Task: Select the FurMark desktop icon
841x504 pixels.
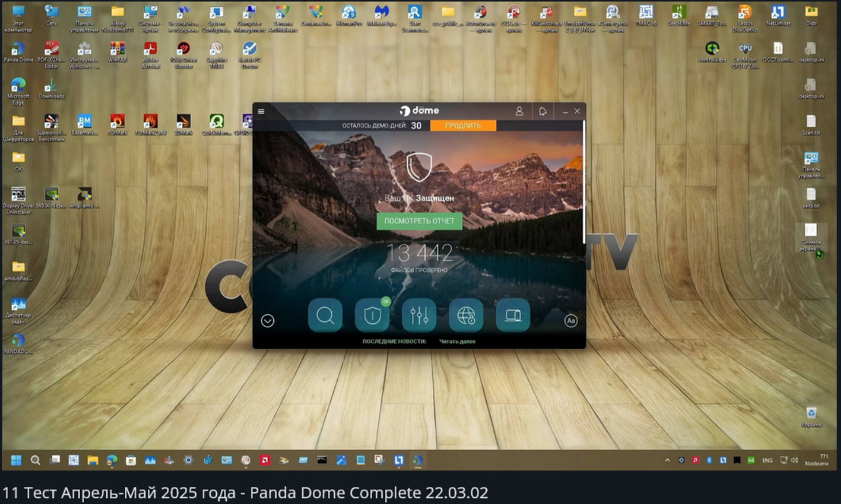Action: point(118,125)
